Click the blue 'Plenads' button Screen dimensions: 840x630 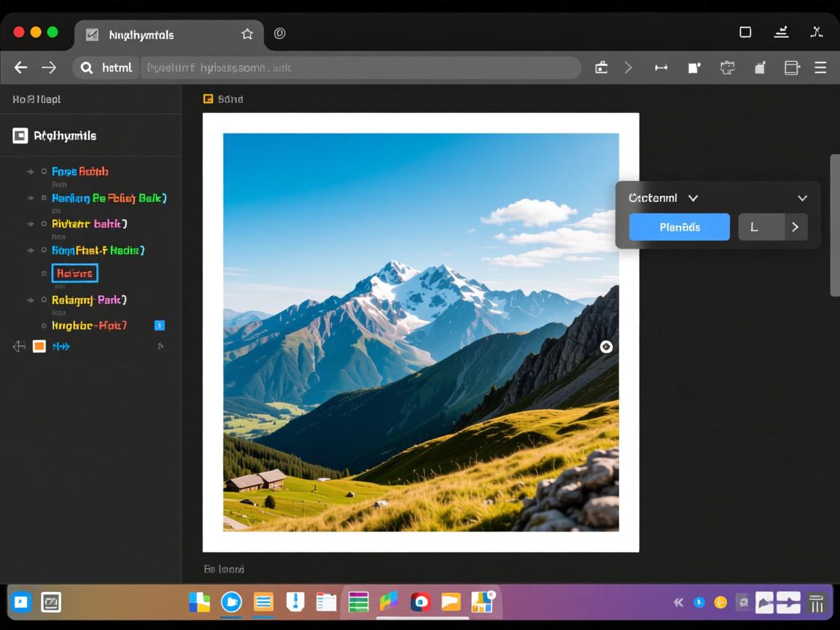click(x=679, y=227)
